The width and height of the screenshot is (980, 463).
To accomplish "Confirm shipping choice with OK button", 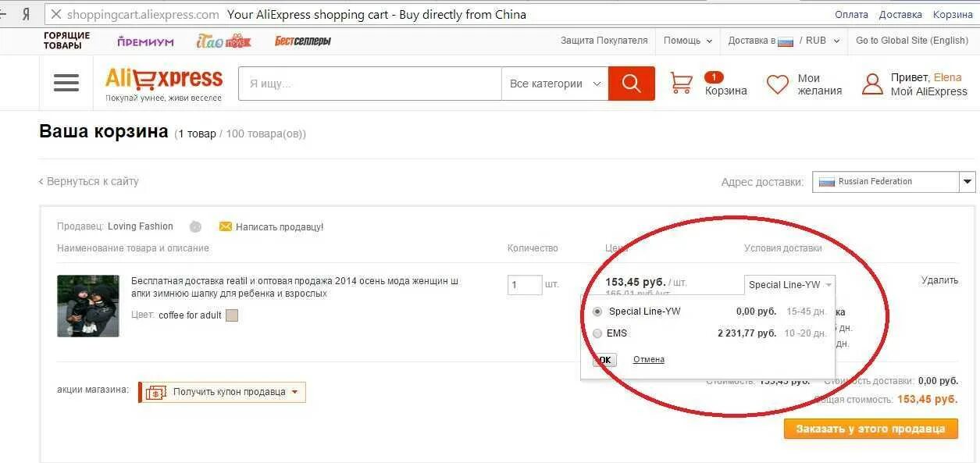I will pyautogui.click(x=604, y=360).
